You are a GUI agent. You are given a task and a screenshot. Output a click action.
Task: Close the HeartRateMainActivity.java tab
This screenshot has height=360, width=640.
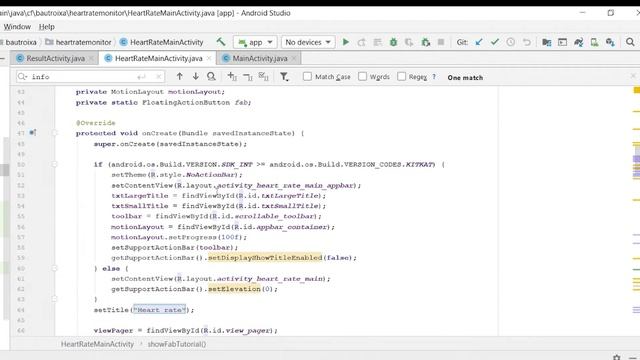tap(209, 59)
